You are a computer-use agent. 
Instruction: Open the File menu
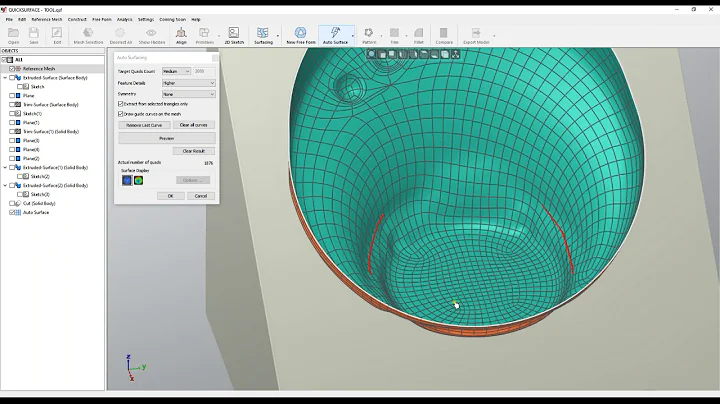point(9,19)
